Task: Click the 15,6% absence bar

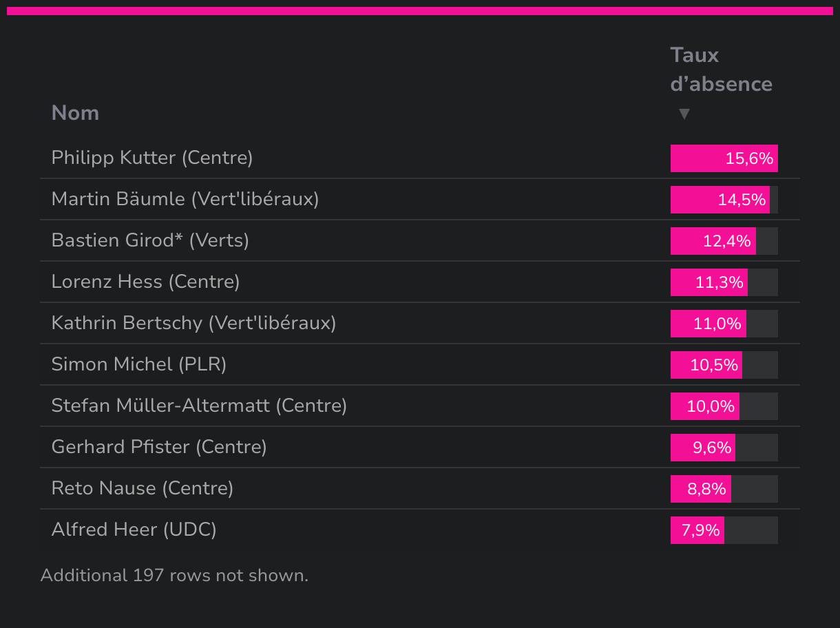Action: tap(724, 158)
